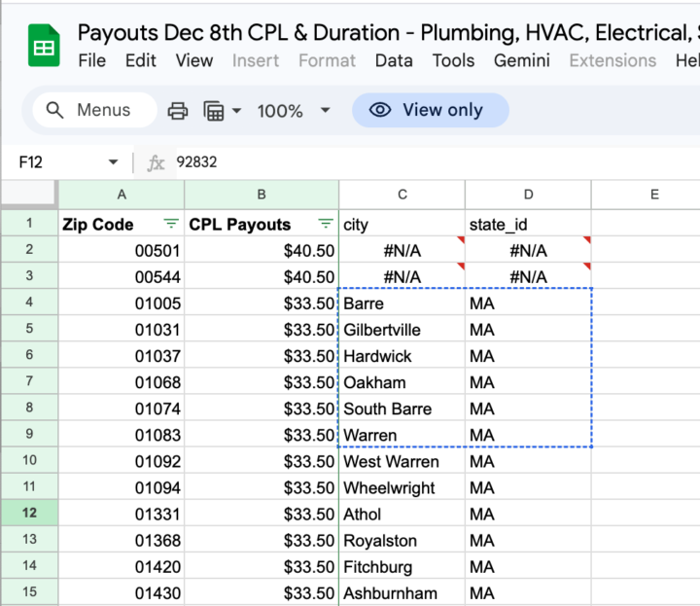700x606 pixels.
Task: Open the filter views table icon
Action: 214,111
